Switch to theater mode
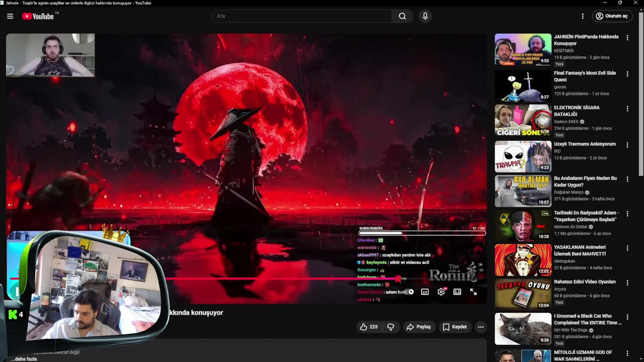This screenshot has height=362, width=644. click(457, 292)
